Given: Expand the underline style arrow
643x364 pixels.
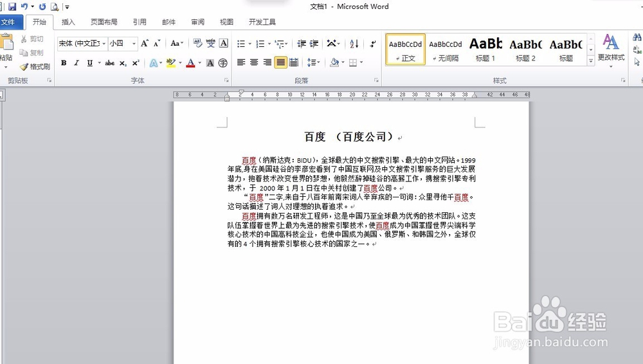Looking at the screenshot, I should (x=99, y=63).
